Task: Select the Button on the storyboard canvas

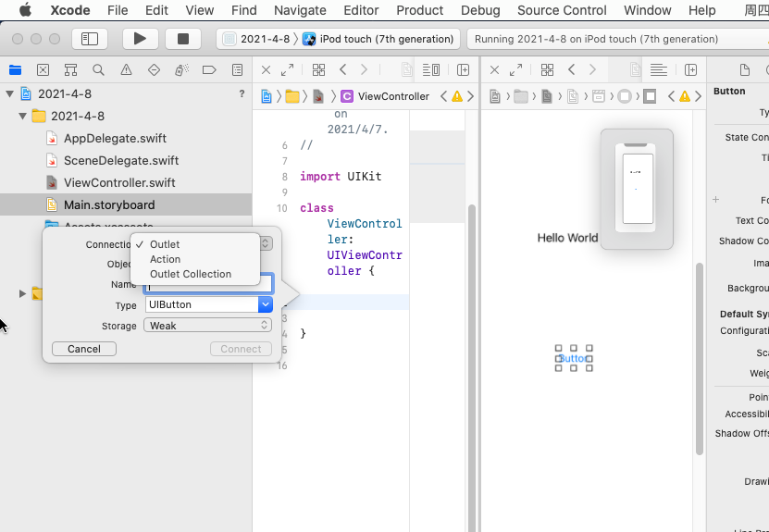Action: 574,358
